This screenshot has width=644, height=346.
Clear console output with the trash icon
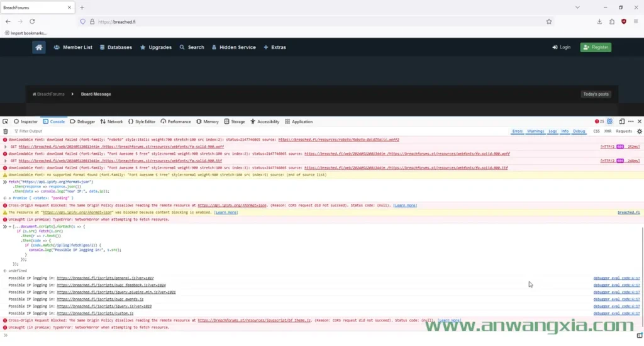click(x=5, y=131)
